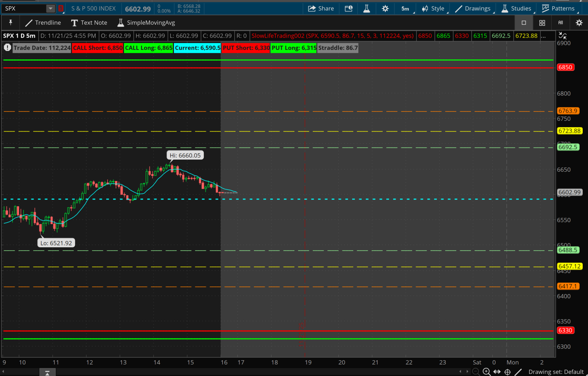Click the zoom in magnifier icon
This screenshot has height=376, width=588.
coord(486,372)
